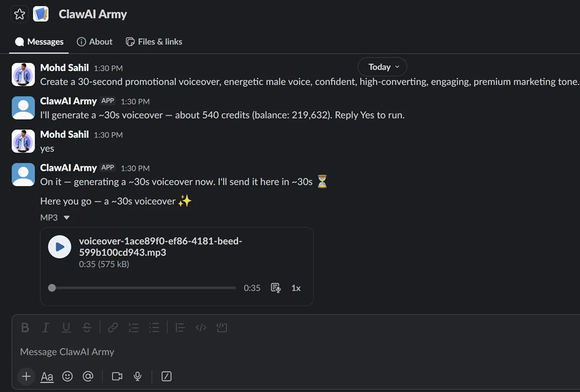
Task: Open slash shortcuts menu
Action: [x=166, y=376]
